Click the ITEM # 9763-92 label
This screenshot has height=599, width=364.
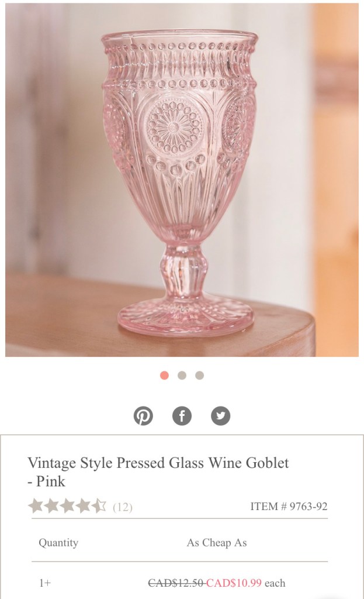[289, 507]
